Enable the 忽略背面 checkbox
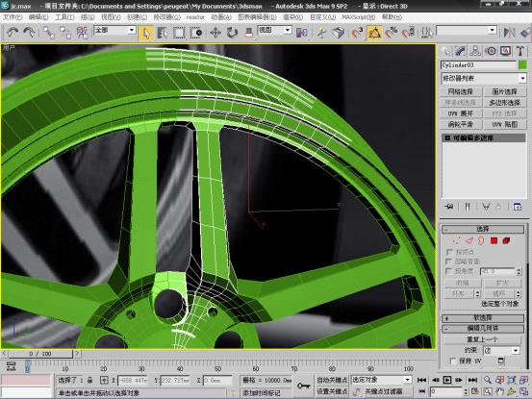 click(x=449, y=262)
